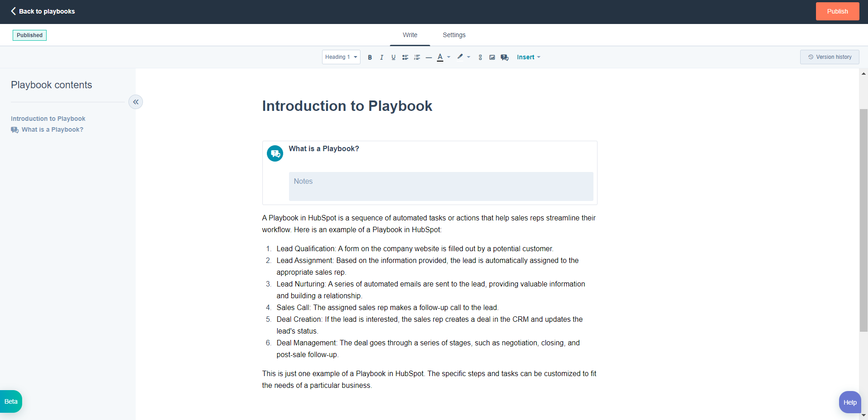Open Version history
868x420 pixels.
tap(829, 57)
